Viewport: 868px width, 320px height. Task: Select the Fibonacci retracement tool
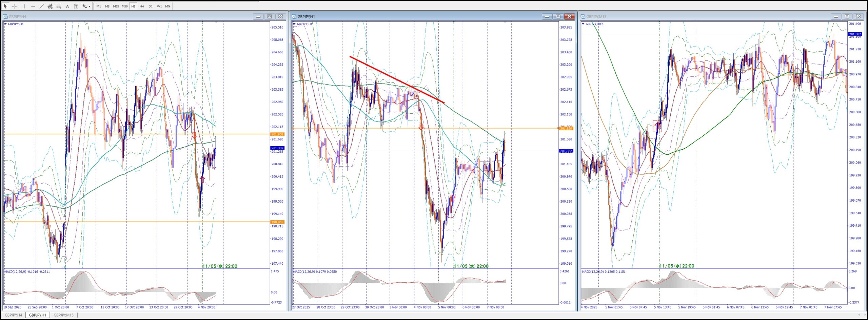[x=59, y=6]
